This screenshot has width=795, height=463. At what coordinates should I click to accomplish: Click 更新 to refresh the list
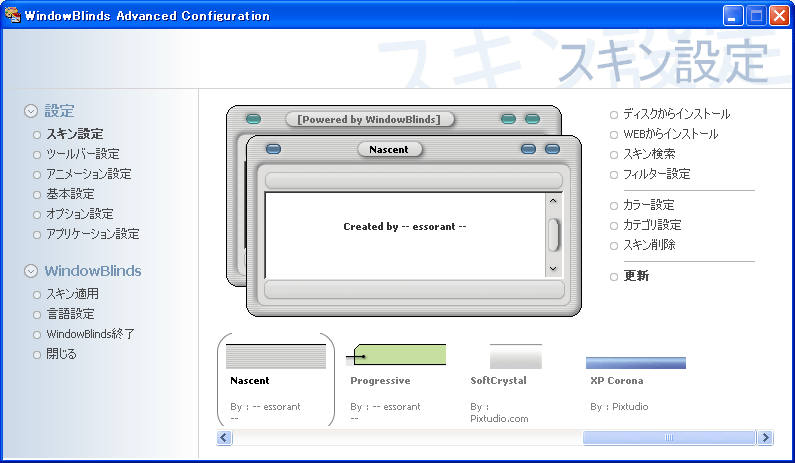(x=636, y=276)
